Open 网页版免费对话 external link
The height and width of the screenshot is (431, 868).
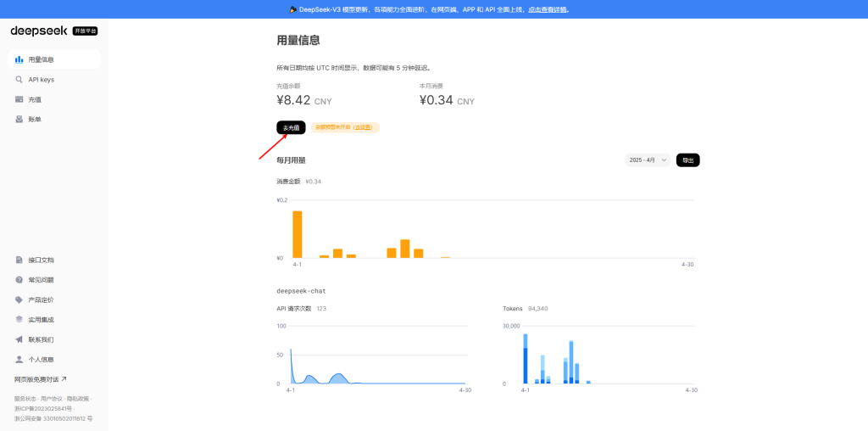pyautogui.click(x=41, y=379)
